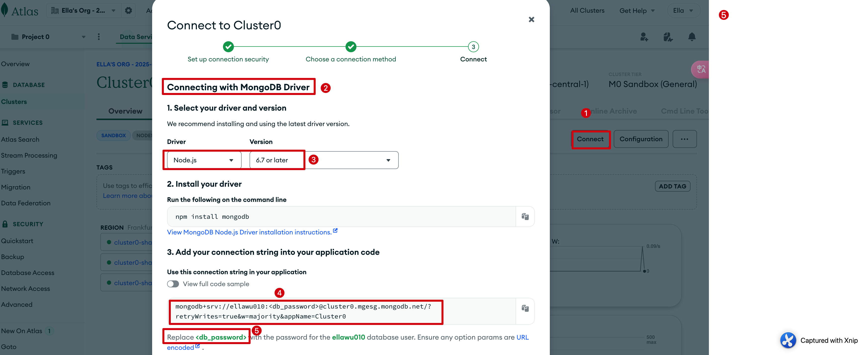Click the notifications bell icon
This screenshot has width=868, height=355.
pos(692,37)
